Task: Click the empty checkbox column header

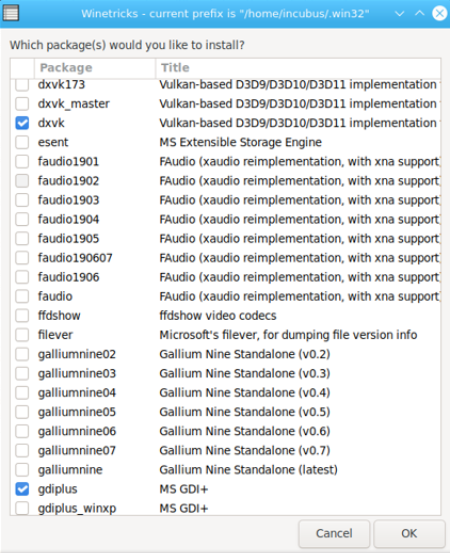Action: (23, 68)
